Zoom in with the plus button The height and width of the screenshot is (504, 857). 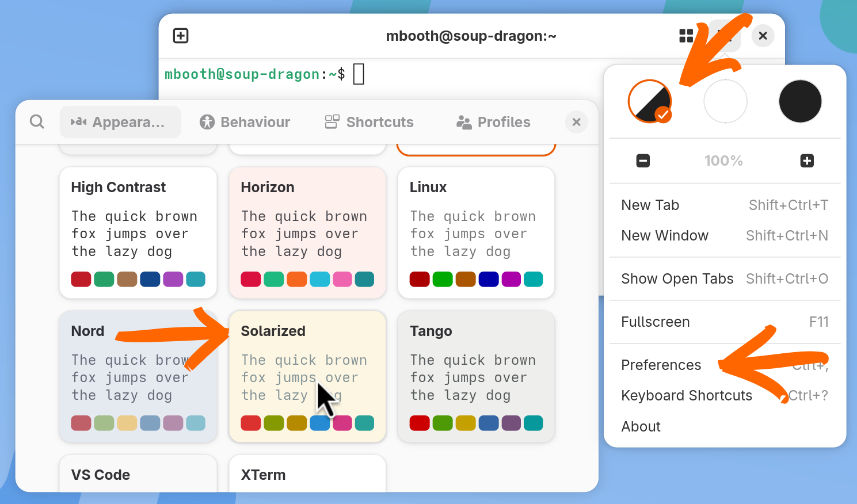[807, 161]
